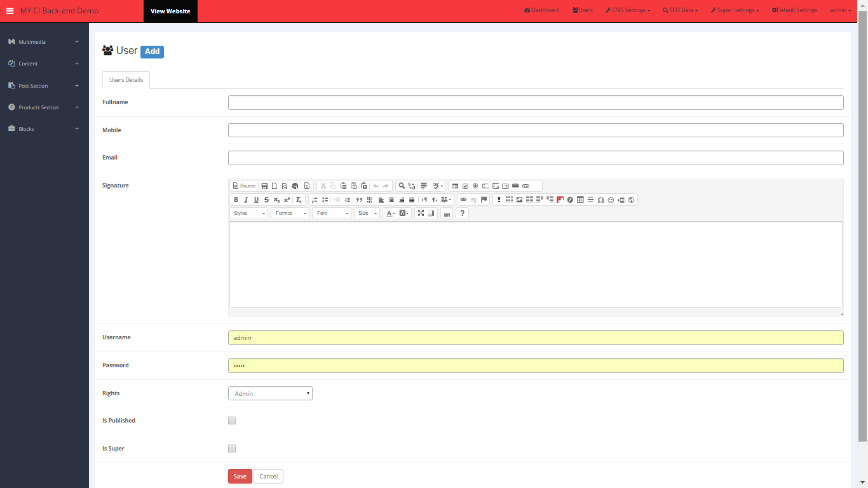Click the Source button in editor
The image size is (868, 488).
(245, 186)
